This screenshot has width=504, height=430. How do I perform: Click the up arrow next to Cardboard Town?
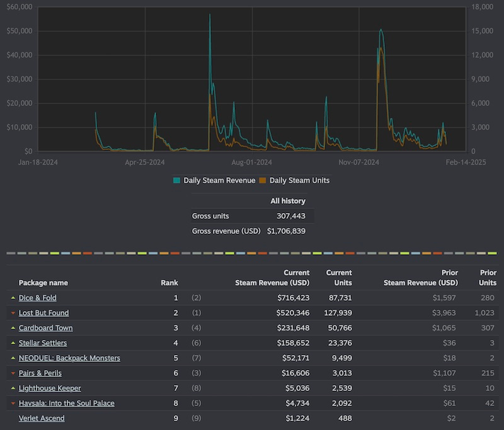[x=13, y=328]
